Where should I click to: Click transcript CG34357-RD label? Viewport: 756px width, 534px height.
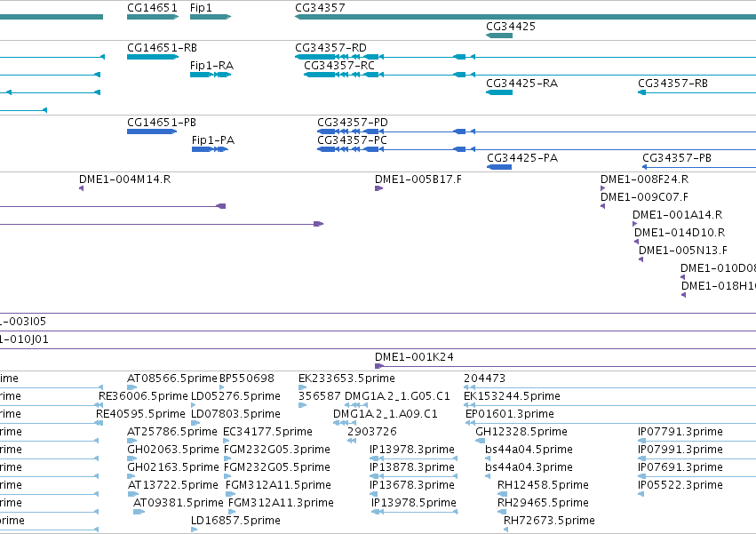point(330,48)
